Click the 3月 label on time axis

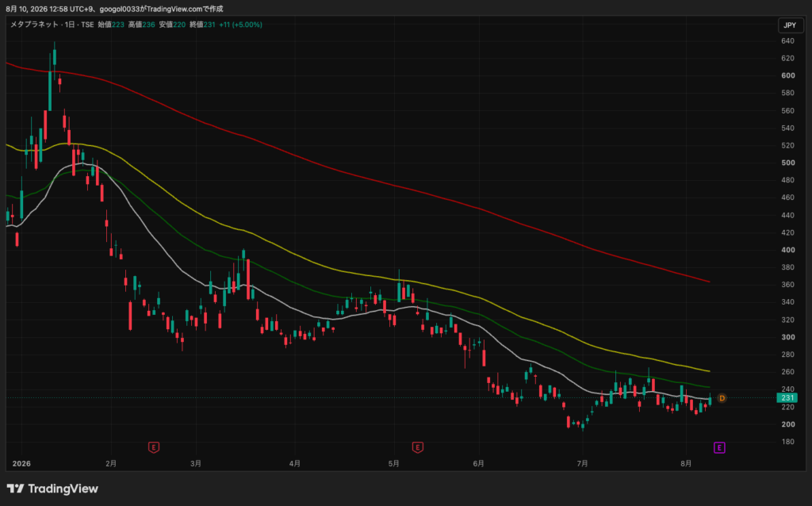tap(196, 463)
